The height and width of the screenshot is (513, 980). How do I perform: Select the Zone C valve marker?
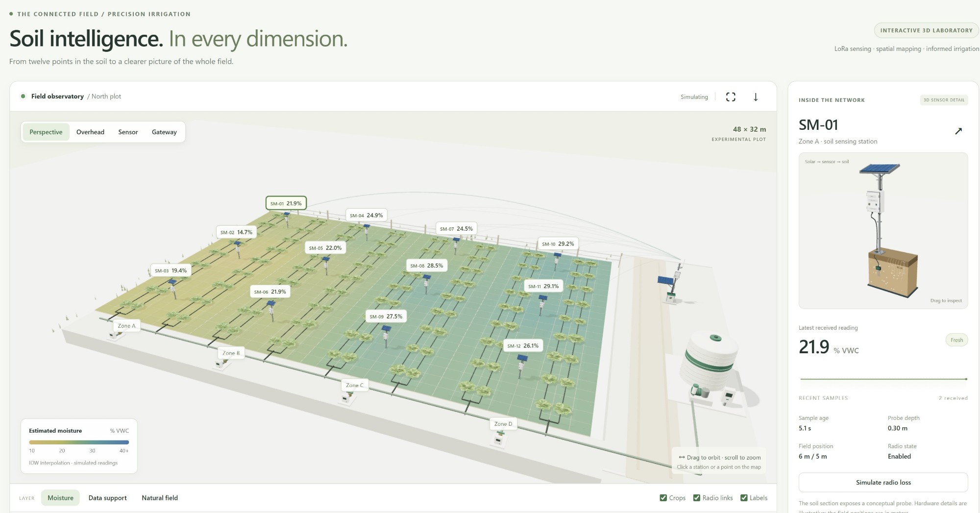point(355,385)
